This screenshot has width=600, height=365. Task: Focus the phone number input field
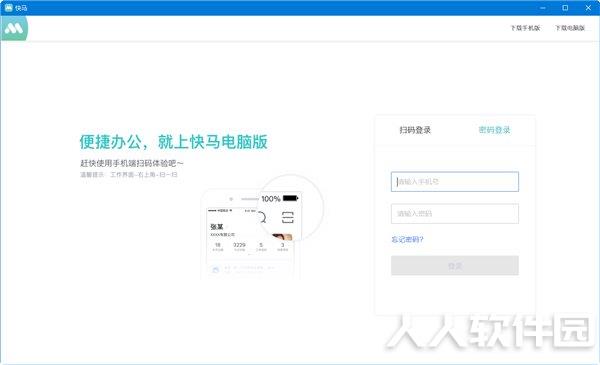click(x=455, y=182)
